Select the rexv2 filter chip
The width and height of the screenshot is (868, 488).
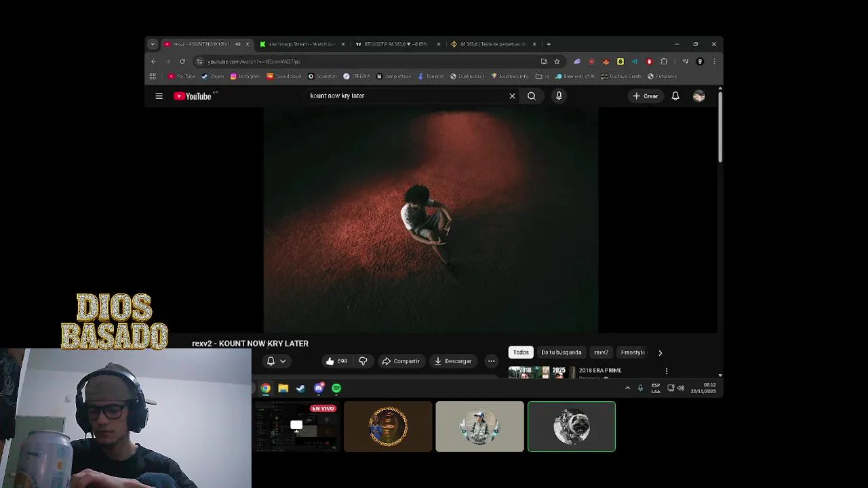601,352
